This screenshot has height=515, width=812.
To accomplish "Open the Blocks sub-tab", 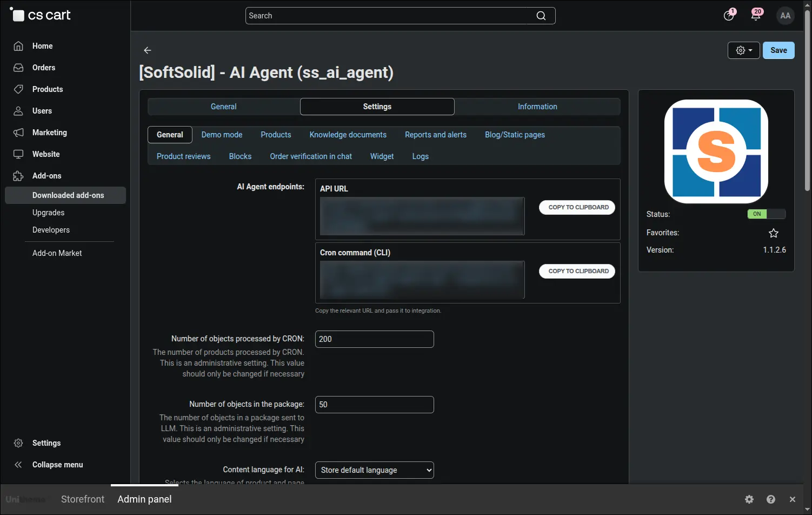I will [x=240, y=156].
